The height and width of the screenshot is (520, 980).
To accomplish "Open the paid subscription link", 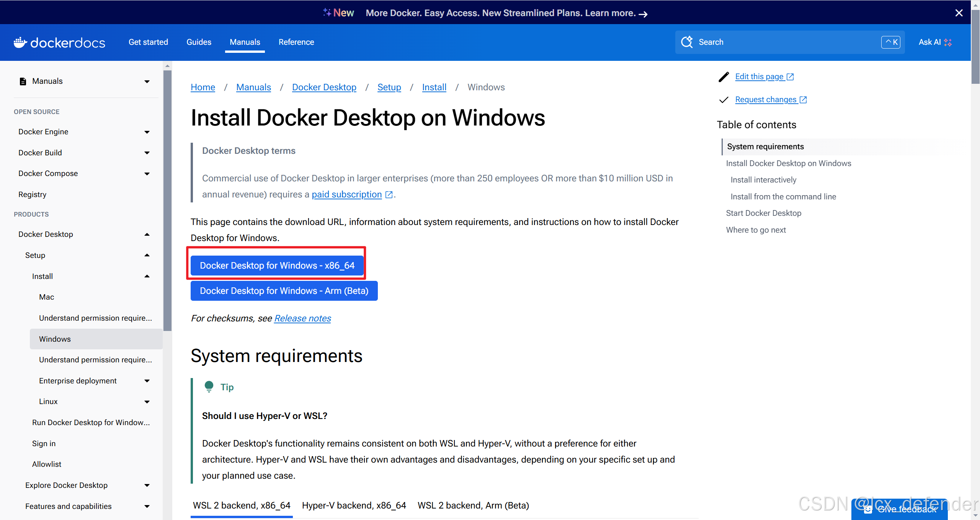I will tap(346, 194).
